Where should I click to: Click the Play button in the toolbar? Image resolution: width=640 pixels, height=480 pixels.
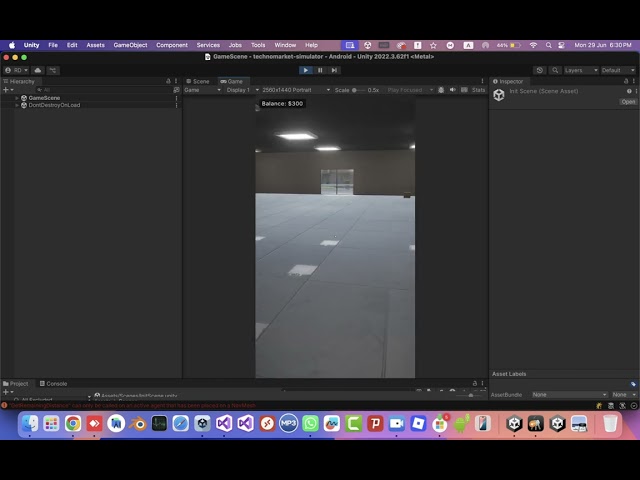[305, 70]
